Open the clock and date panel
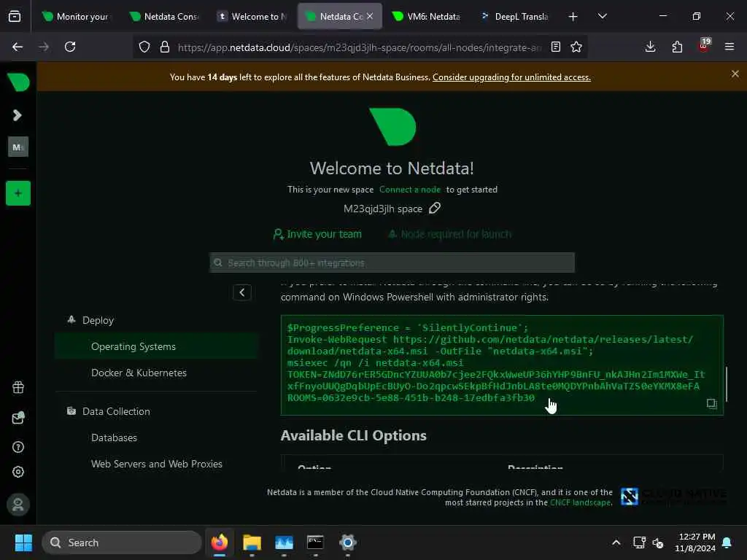Screen dimensions: 747x560 [695, 542]
